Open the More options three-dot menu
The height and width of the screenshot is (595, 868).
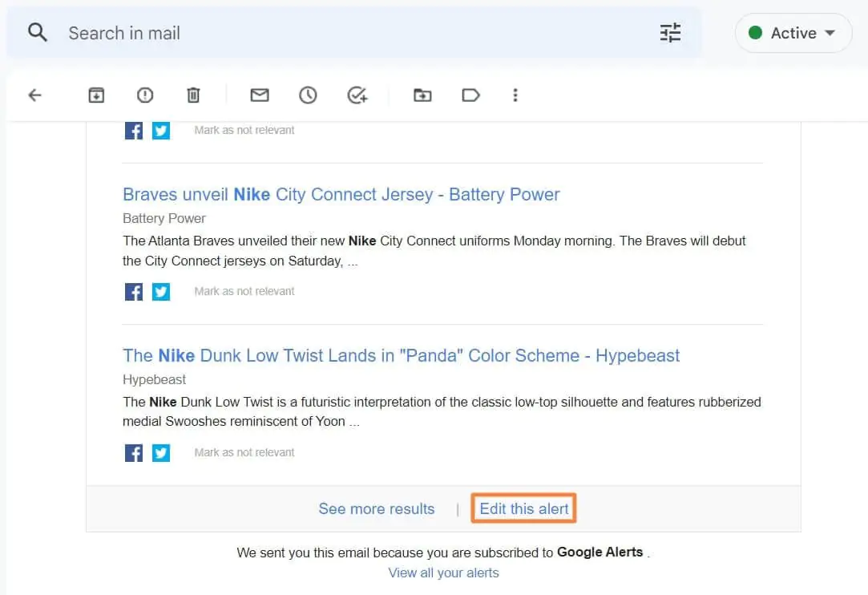515,95
